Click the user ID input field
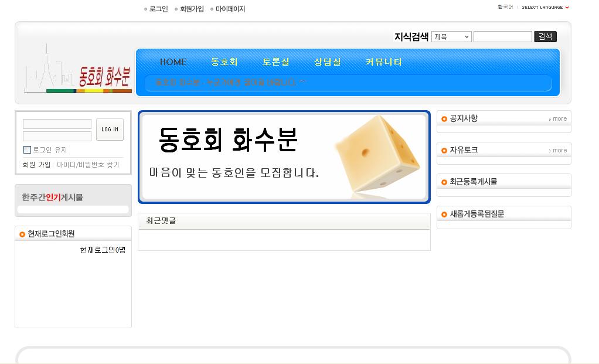Screen dimensions: 599x364 coord(57,124)
